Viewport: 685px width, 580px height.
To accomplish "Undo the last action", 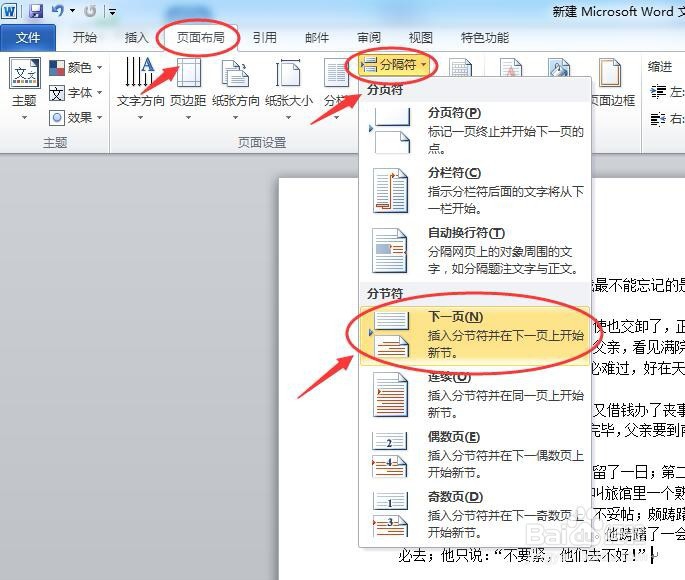I will tap(57, 11).
